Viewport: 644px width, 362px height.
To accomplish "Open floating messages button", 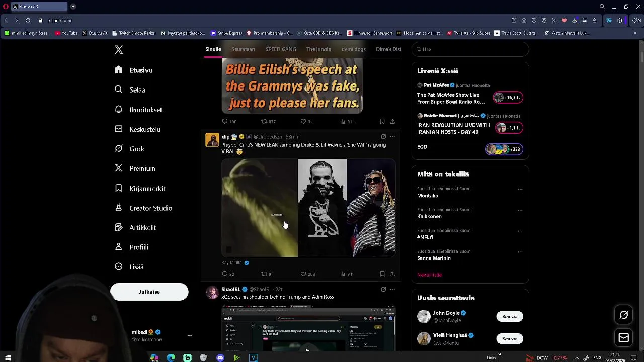I will click(624, 338).
